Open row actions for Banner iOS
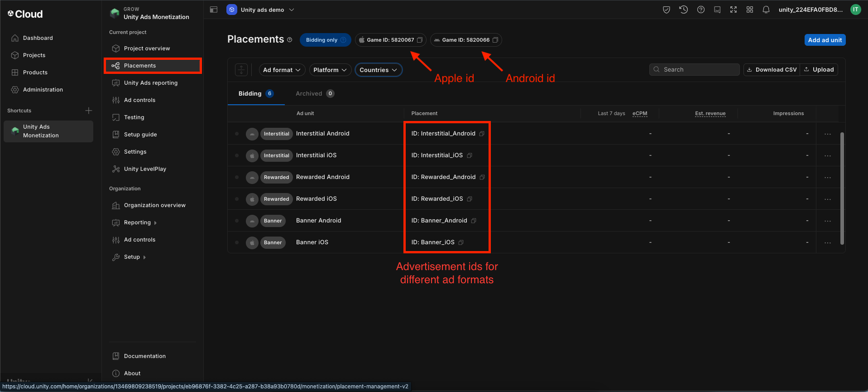The height and width of the screenshot is (392, 868). coord(828,242)
